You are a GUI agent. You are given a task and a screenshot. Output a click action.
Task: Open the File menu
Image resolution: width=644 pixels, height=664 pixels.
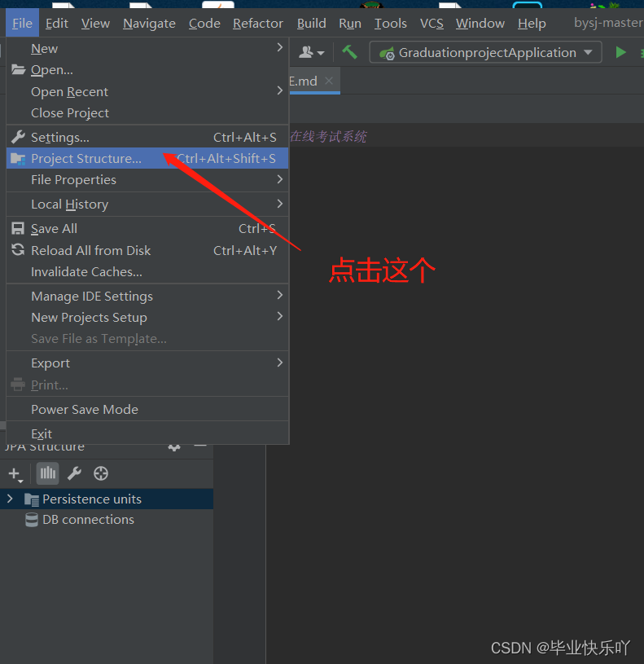pyautogui.click(x=23, y=24)
